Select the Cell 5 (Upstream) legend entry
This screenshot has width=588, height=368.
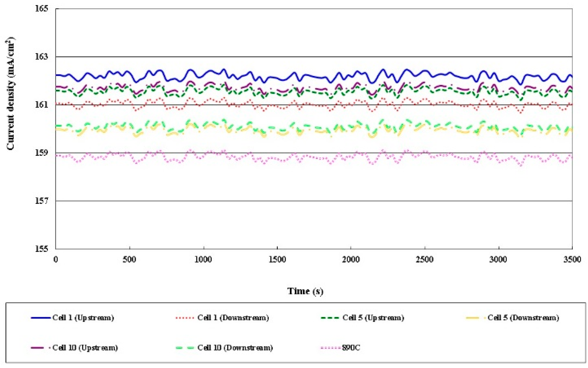[x=373, y=318]
